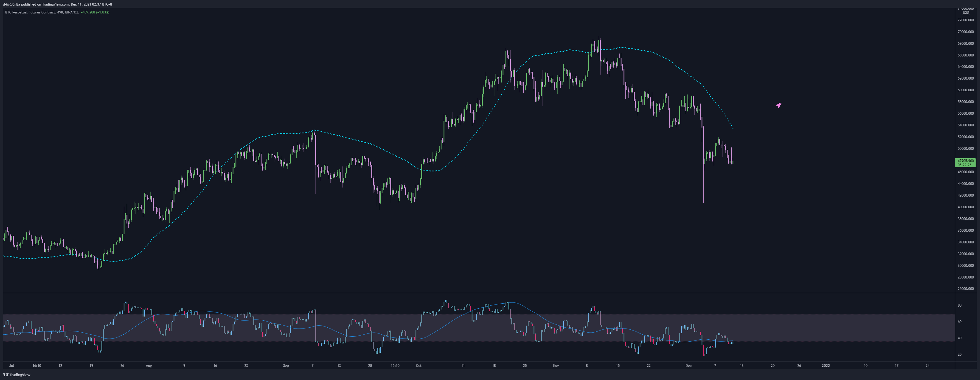Click the Oct label on time axis

[x=418, y=366]
